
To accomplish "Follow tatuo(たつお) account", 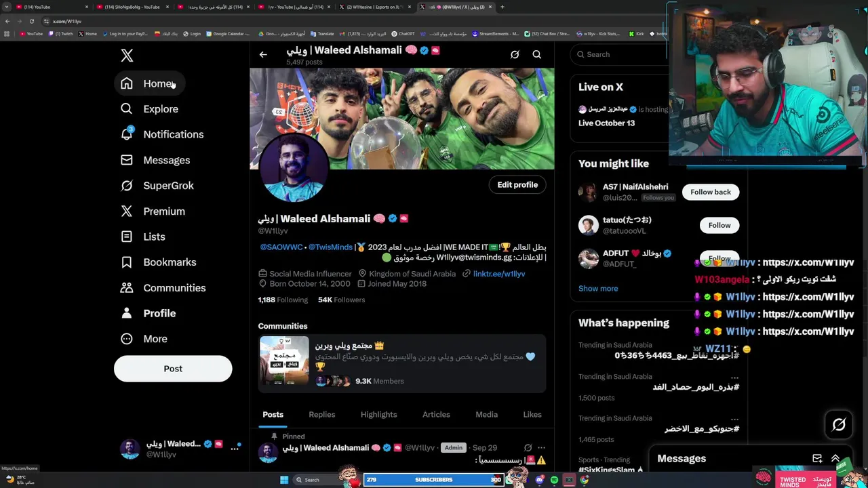I will (719, 225).
